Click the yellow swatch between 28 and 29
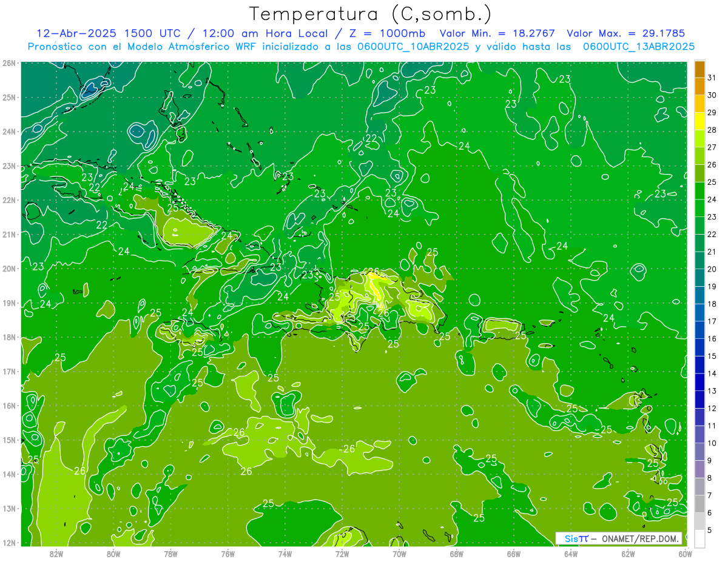The height and width of the screenshot is (562, 728). pos(699,121)
